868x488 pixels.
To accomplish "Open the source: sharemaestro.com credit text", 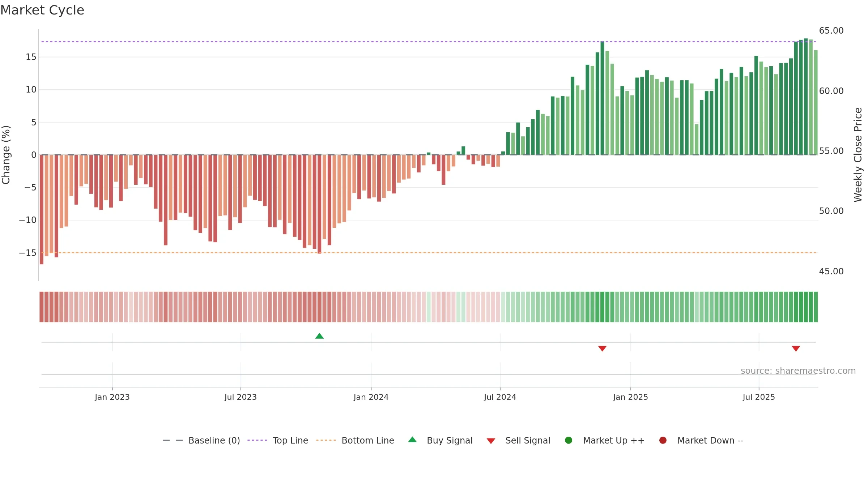I will 798,371.
